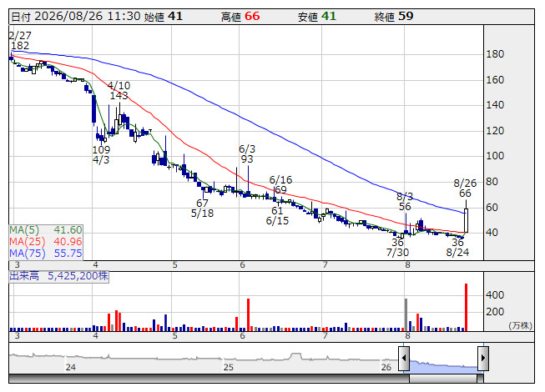Click the 180 price axis label
545x392 pixels.
pos(495,54)
